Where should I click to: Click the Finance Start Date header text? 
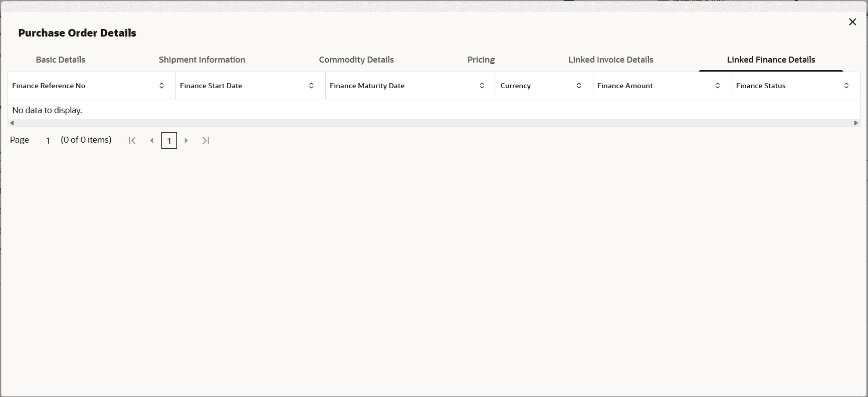(x=211, y=86)
